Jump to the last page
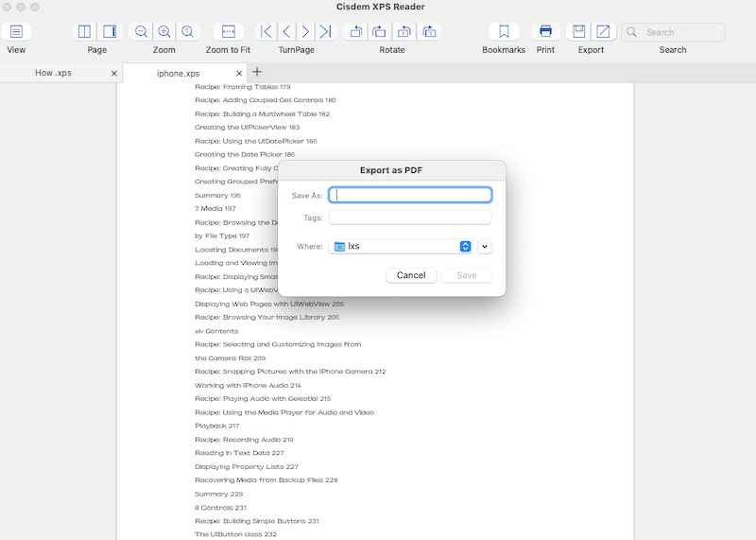The height and width of the screenshot is (540, 756). (x=326, y=32)
